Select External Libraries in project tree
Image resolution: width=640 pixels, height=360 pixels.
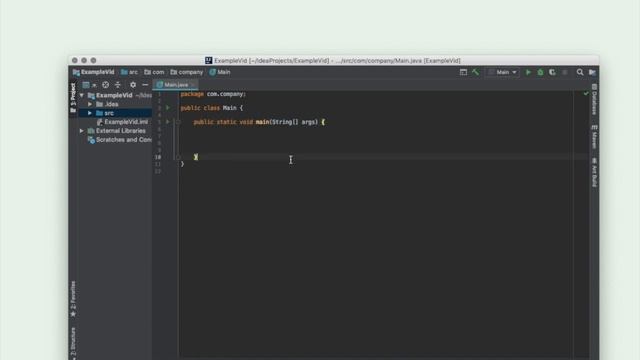click(117, 131)
